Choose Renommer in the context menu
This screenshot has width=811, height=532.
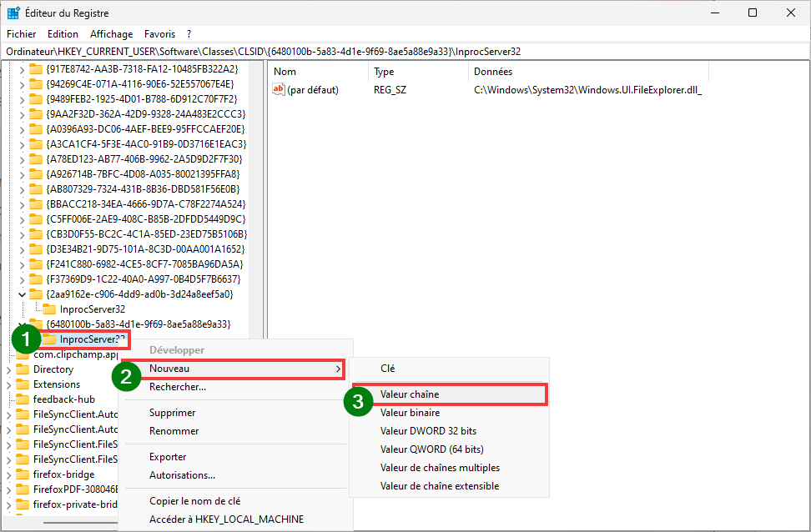coord(174,431)
